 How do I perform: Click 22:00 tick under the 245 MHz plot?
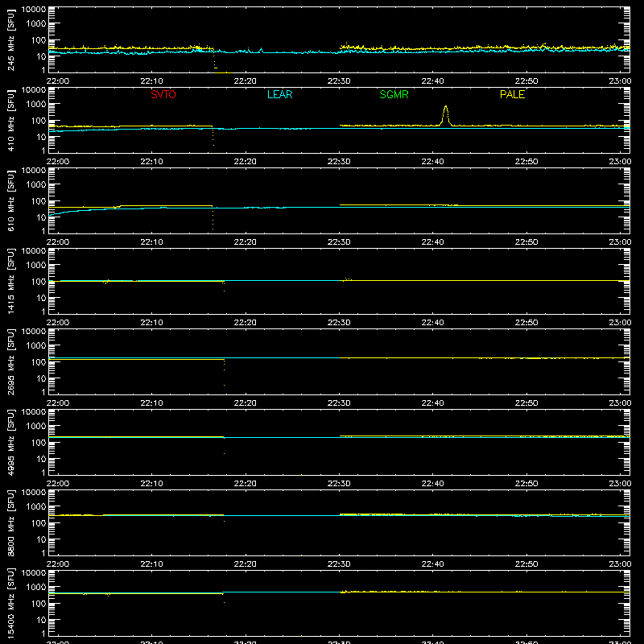[58, 81]
